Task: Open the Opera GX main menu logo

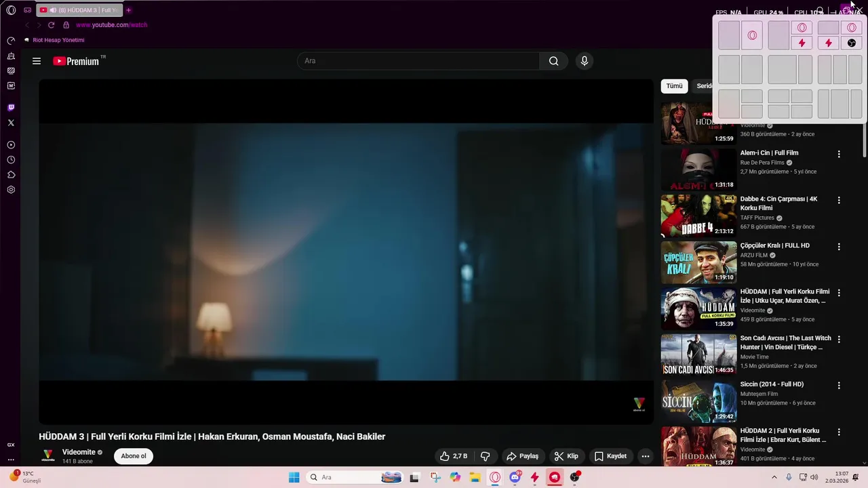Action: tap(11, 10)
